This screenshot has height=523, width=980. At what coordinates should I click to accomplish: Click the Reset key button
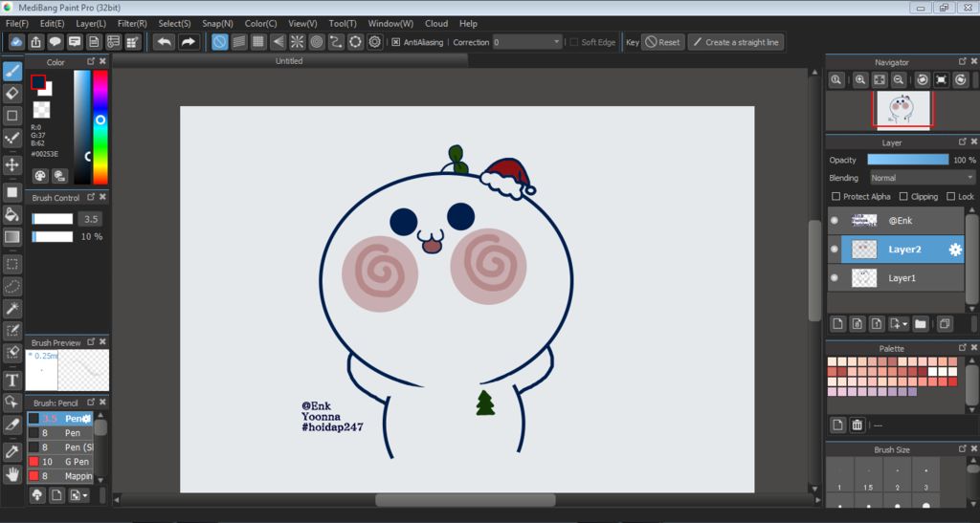(664, 42)
